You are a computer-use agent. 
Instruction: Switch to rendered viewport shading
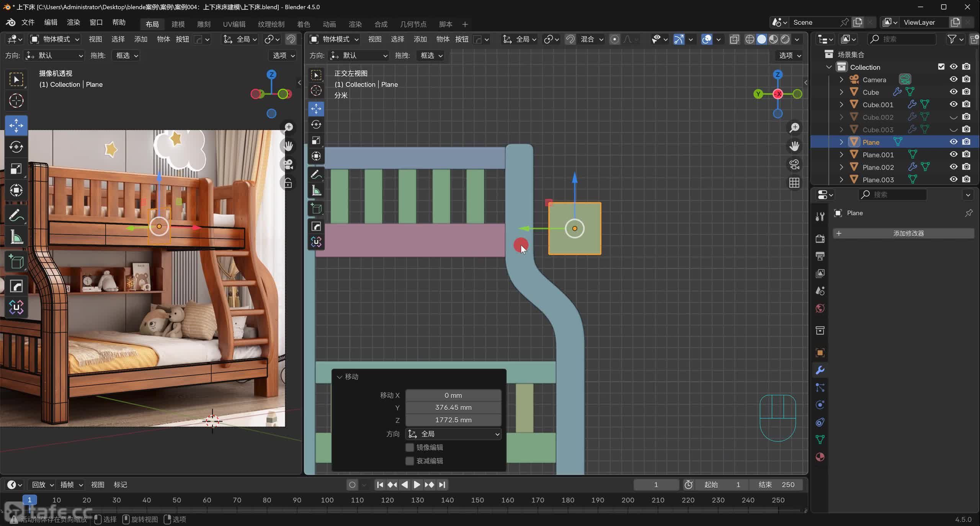(x=785, y=39)
